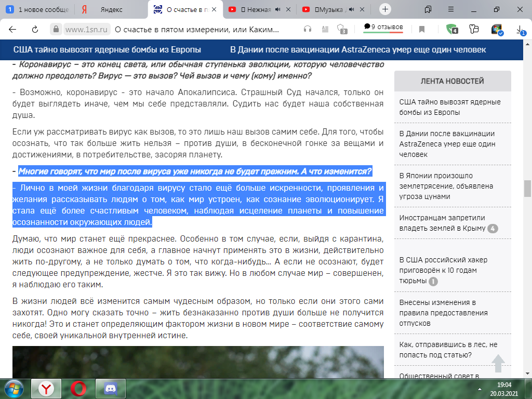Click the browser back arrow
532x399 pixels.
[x=12, y=30]
